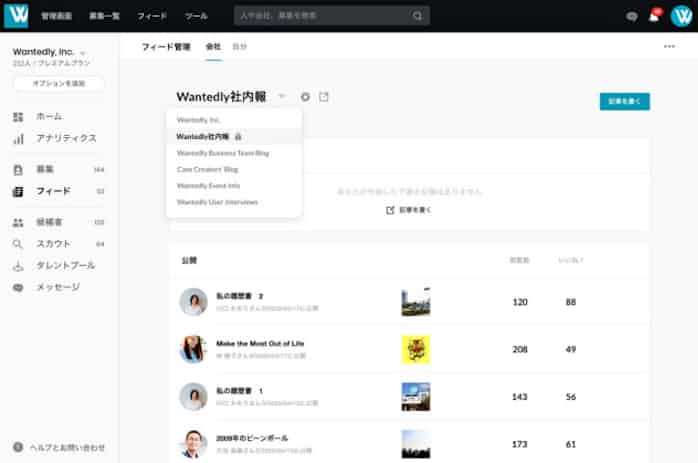Open ツール menu in top navigation

(196, 17)
